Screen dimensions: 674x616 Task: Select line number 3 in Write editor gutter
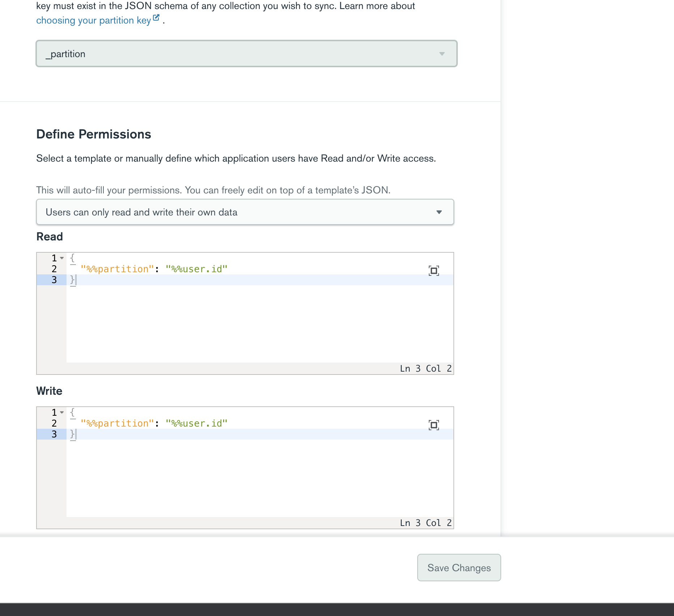coord(54,434)
